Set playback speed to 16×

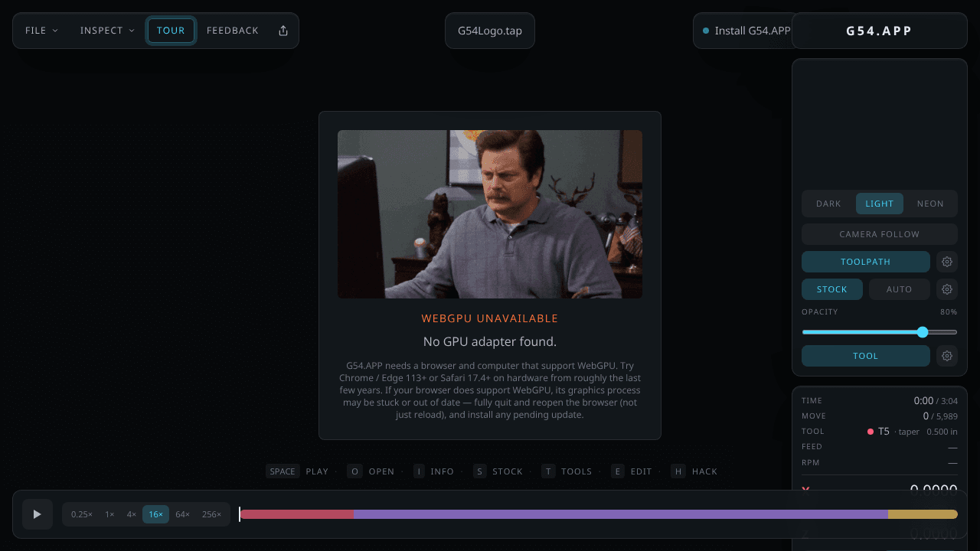tap(156, 514)
